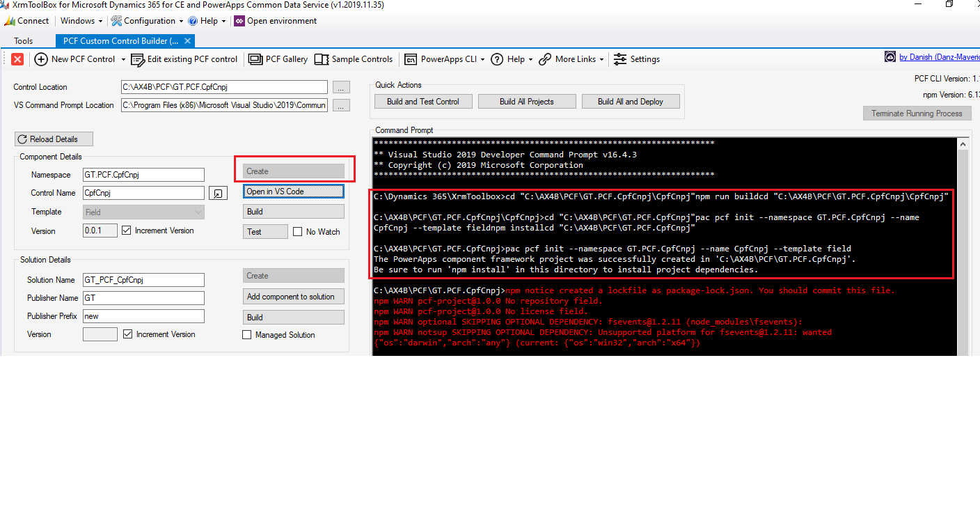The height and width of the screenshot is (507, 980).
Task: Click Build All Projects
Action: (x=527, y=102)
